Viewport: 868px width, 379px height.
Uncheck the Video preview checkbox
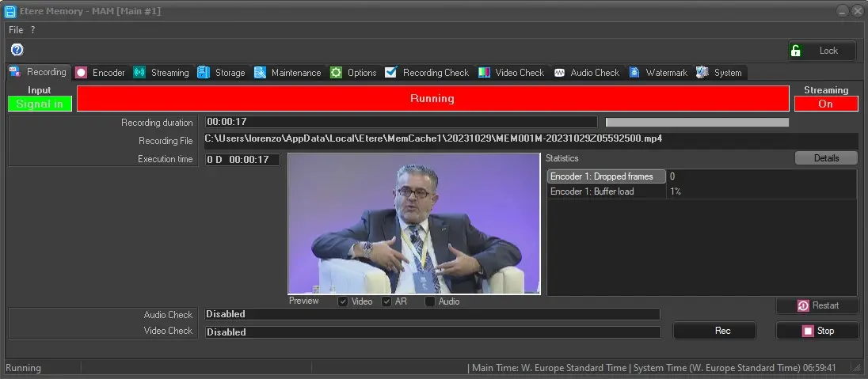[343, 301]
